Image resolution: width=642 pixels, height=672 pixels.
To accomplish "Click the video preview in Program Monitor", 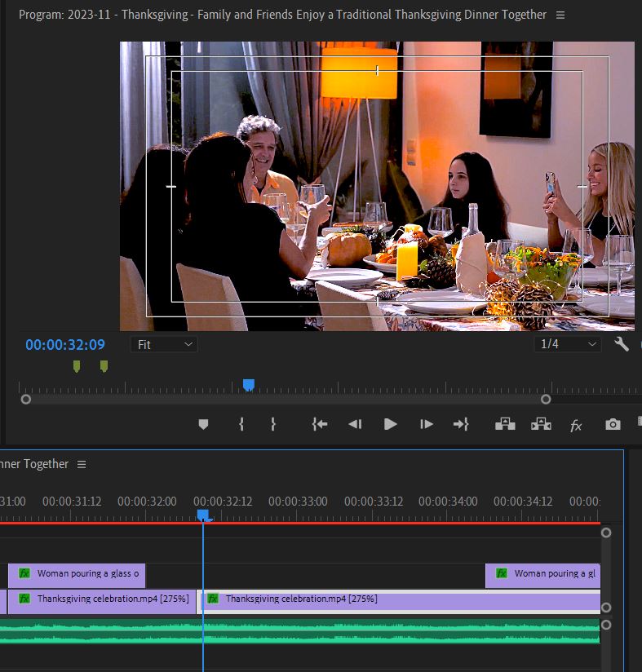I will pos(377,186).
